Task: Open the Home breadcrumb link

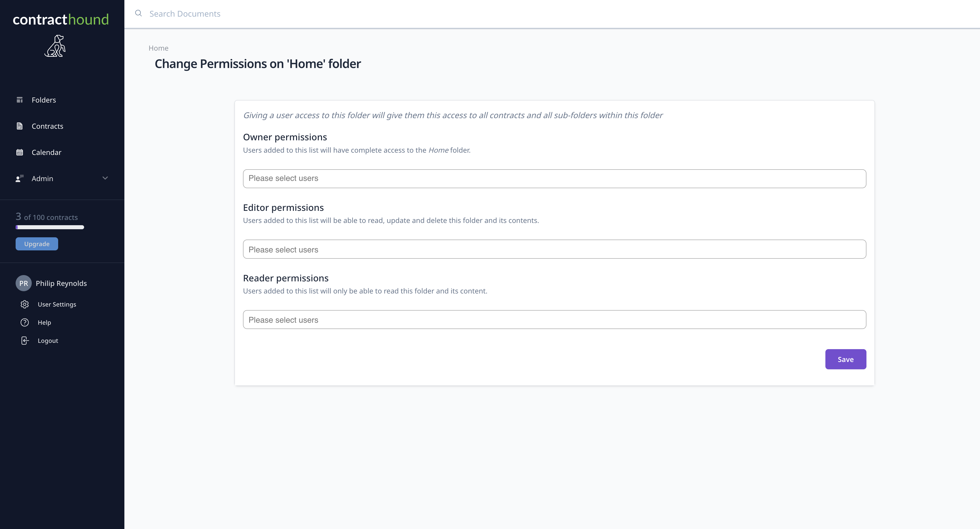Action: coord(159,48)
